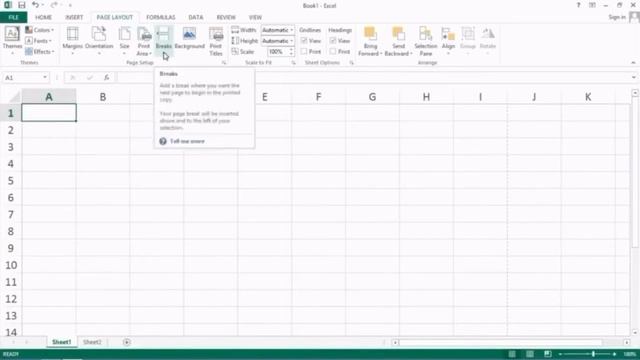
Task: Open the Themes gallery
Action: click(x=12, y=40)
